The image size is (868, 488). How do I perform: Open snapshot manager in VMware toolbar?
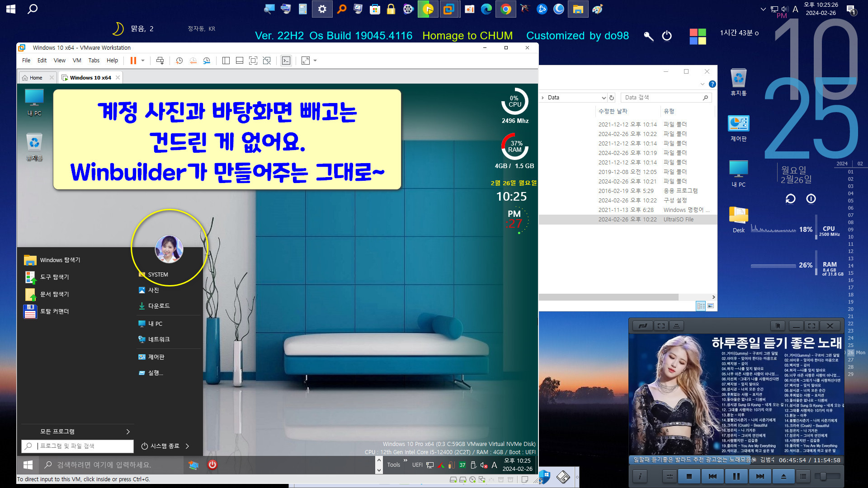pyautogui.click(x=207, y=61)
